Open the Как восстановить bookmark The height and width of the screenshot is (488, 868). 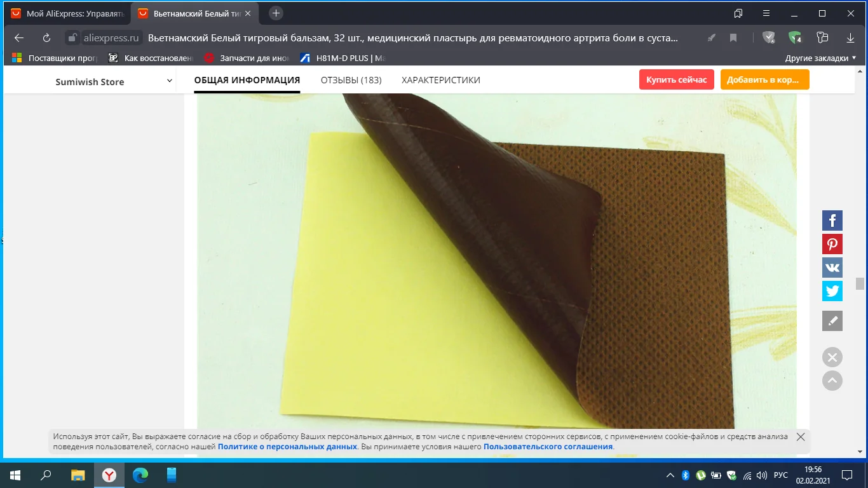coord(151,58)
